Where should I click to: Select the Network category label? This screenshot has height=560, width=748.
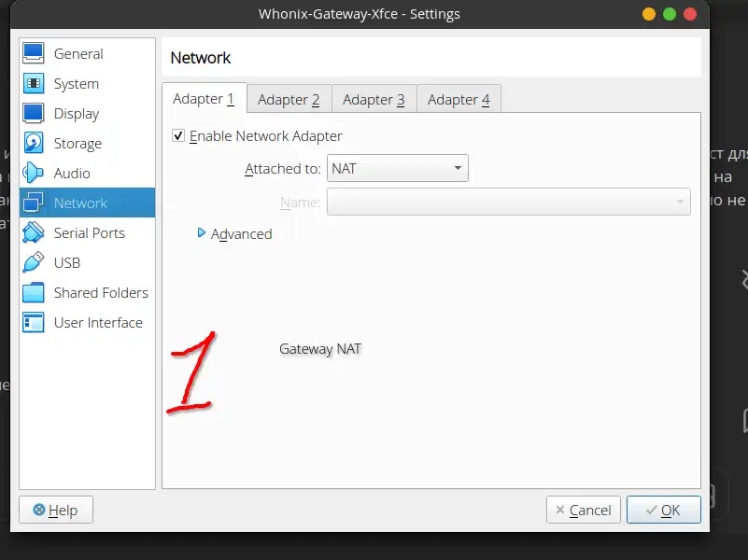[x=80, y=203]
